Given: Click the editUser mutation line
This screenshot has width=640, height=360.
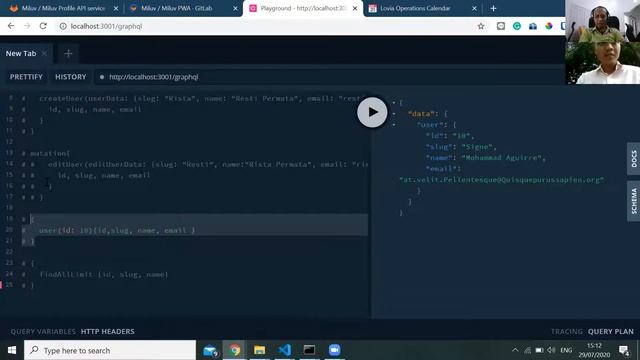Looking at the screenshot, I should [207, 164].
